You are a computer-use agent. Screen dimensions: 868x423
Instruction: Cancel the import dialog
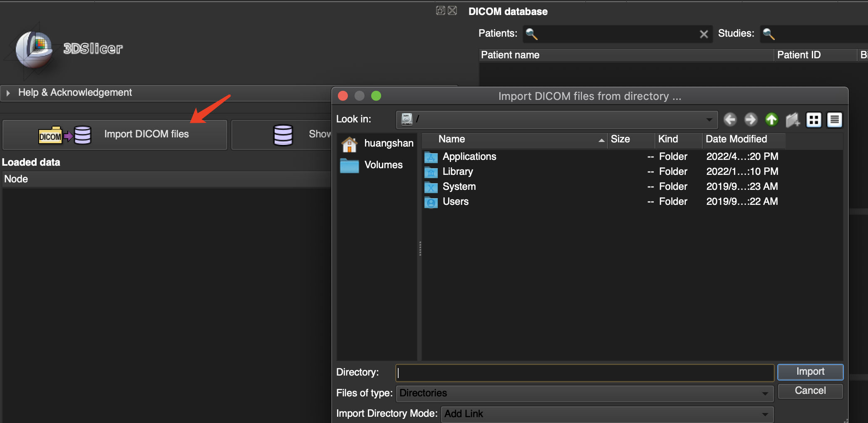tap(810, 391)
